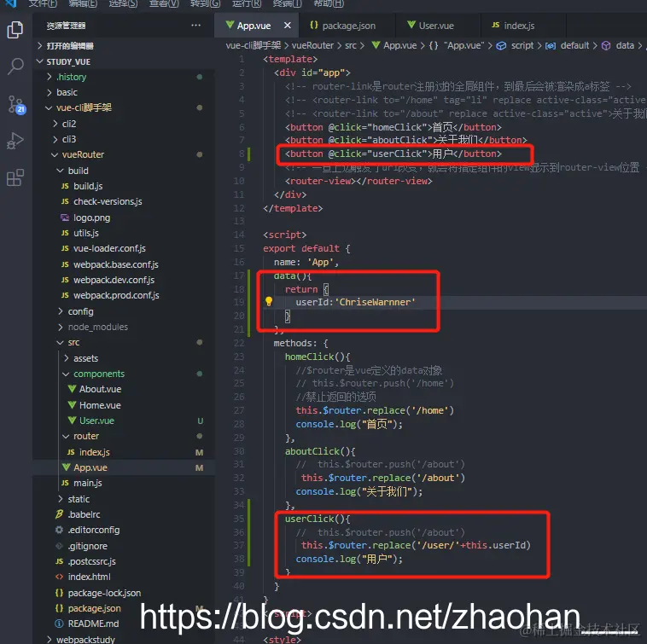647x644 pixels.
Task: Click the router-view code line
Action: pyautogui.click(x=358, y=181)
